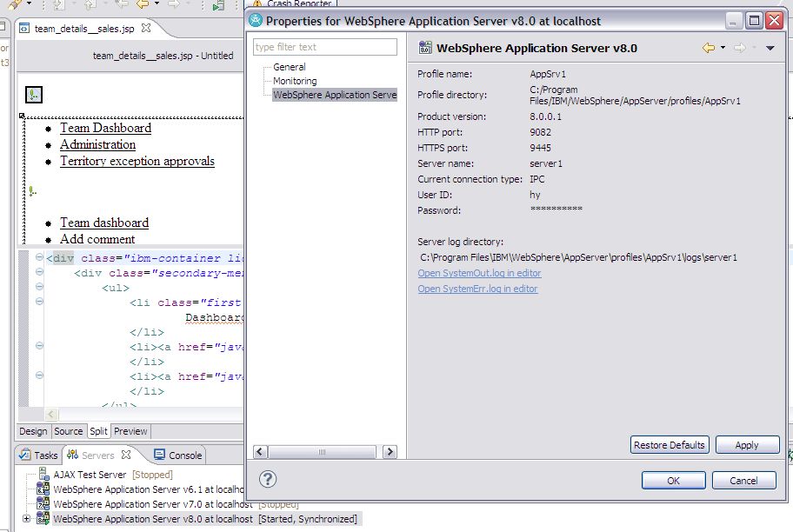The image size is (793, 532).
Task: Click the tree scrollbar right arrow
Action: click(390, 452)
